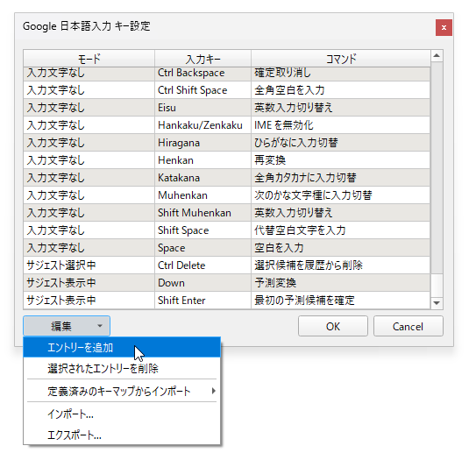
Task: Open the 編集 dropdown button
Action: pos(67,326)
